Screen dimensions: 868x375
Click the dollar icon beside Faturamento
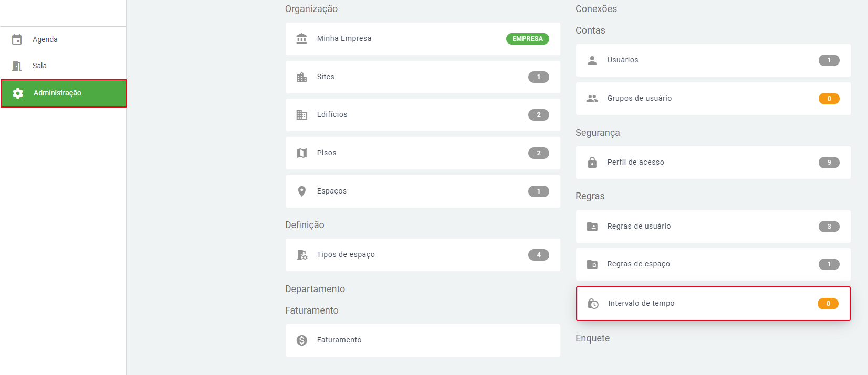click(301, 340)
